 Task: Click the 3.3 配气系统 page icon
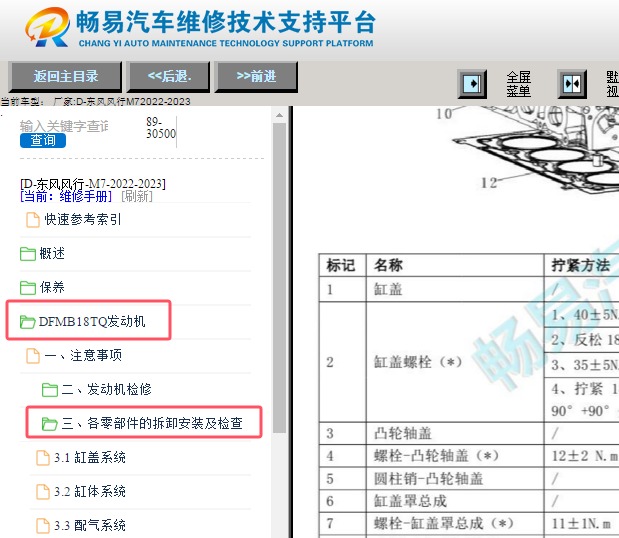[x=43, y=526]
